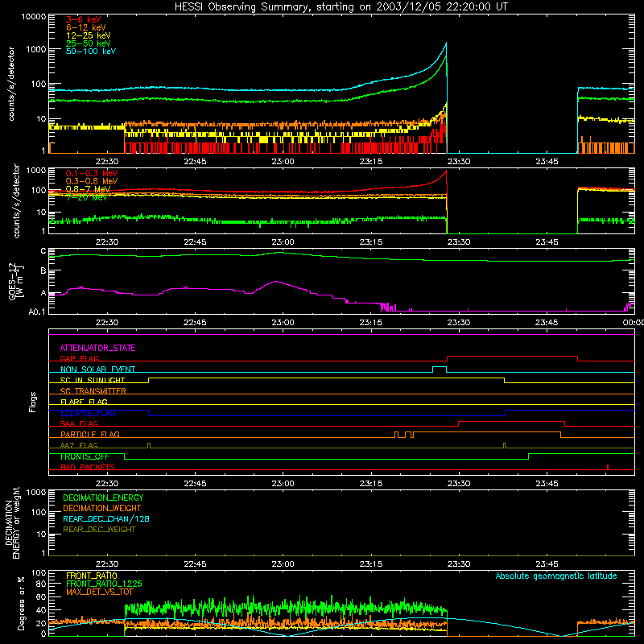This screenshot has width=644, height=644.
Task: Select the ATTENUATOR_STATE flag label
Action: coord(97,348)
